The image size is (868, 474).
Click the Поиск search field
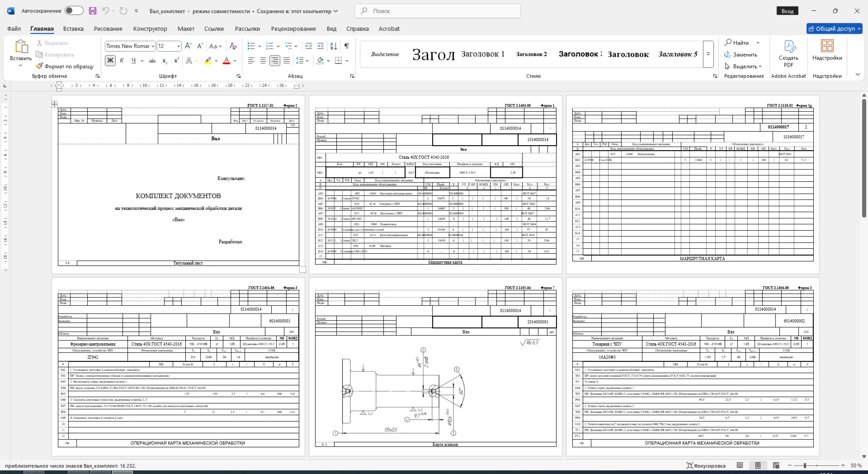coord(438,11)
